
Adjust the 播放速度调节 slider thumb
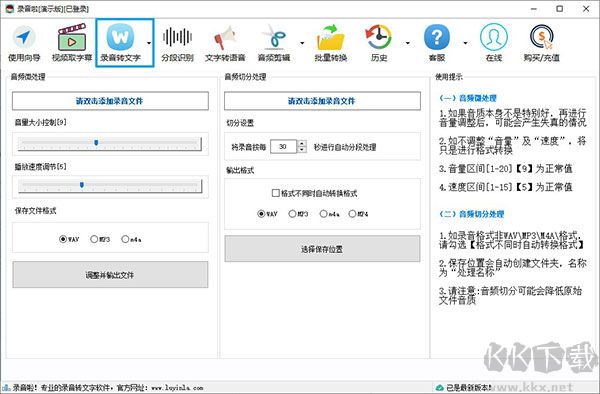(82, 185)
